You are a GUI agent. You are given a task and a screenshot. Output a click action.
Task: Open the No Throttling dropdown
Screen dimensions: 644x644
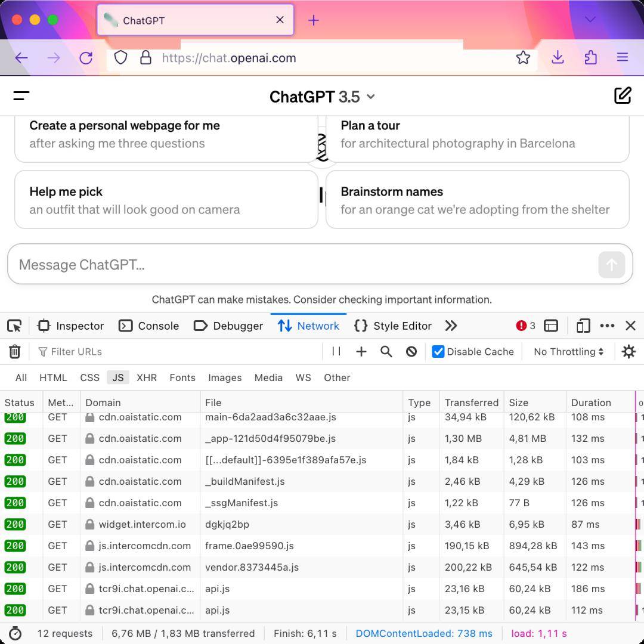point(566,351)
